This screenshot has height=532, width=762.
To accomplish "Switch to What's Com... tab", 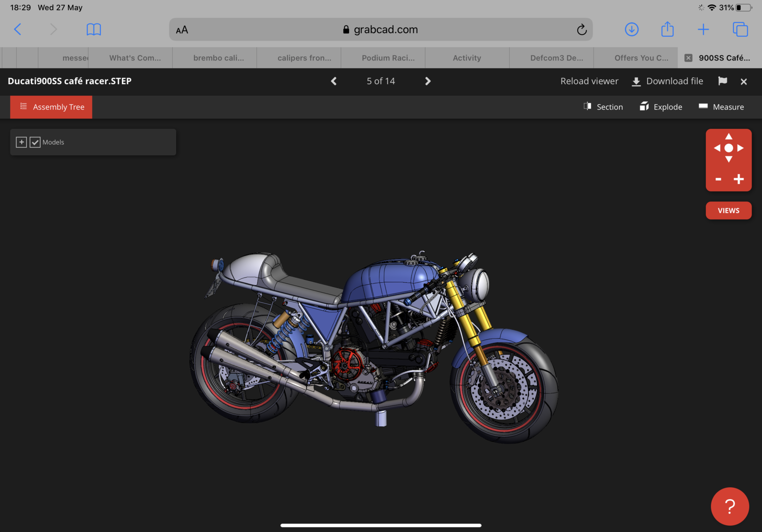I will (130, 58).
